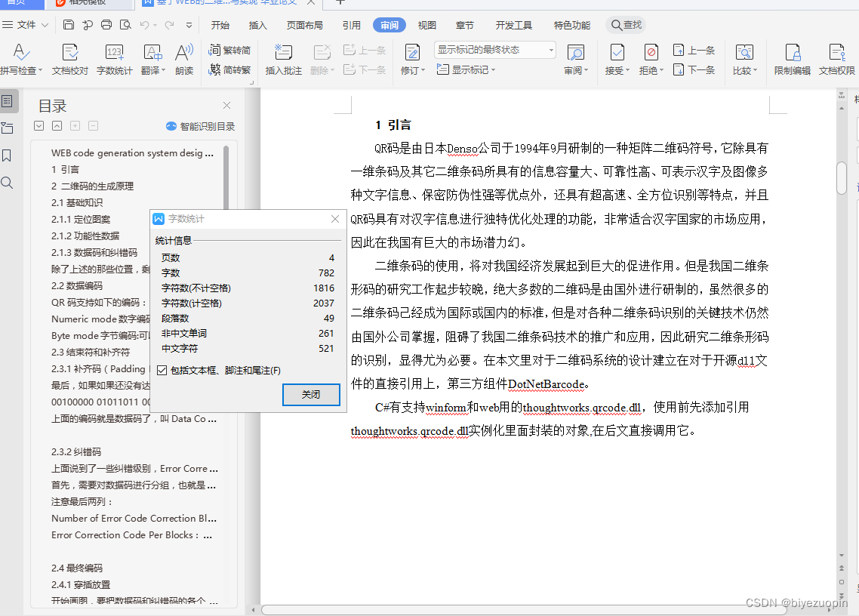The image size is (859, 616).
Task: Insert a comment with 插入批注
Action: (283, 60)
